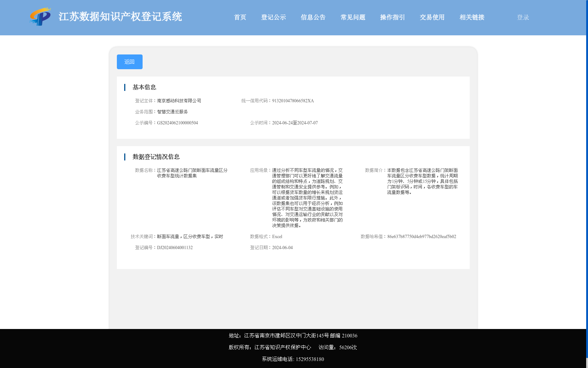588x368 pixels.
Task: Click registration date 2024-06-04
Action: pyautogui.click(x=282, y=248)
